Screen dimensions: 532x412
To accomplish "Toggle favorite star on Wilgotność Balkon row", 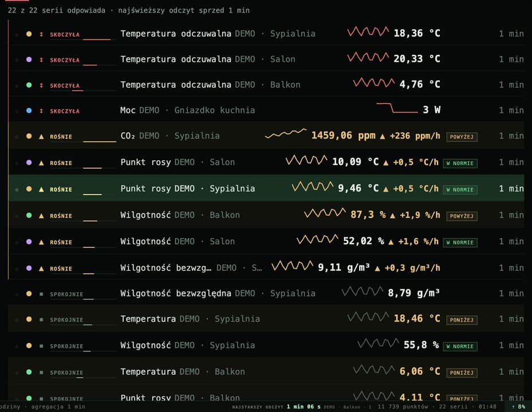I will (17, 216).
